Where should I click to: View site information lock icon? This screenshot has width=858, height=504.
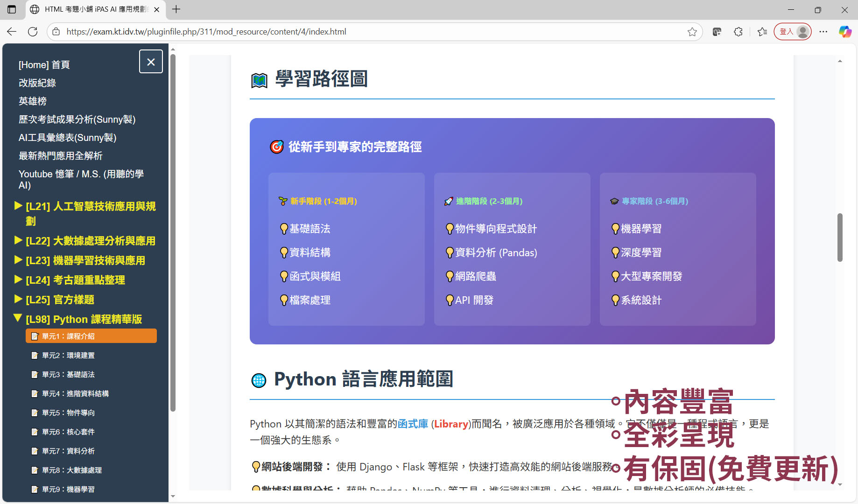(56, 32)
